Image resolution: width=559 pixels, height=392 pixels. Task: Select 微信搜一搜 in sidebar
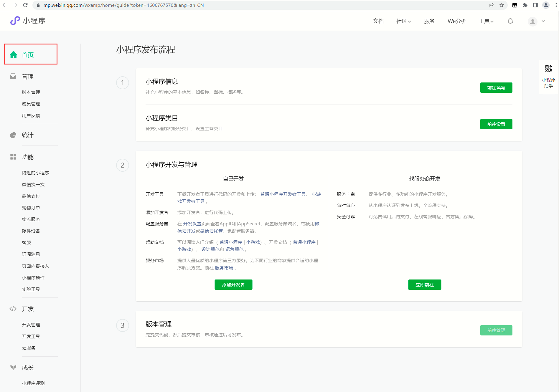(33, 184)
